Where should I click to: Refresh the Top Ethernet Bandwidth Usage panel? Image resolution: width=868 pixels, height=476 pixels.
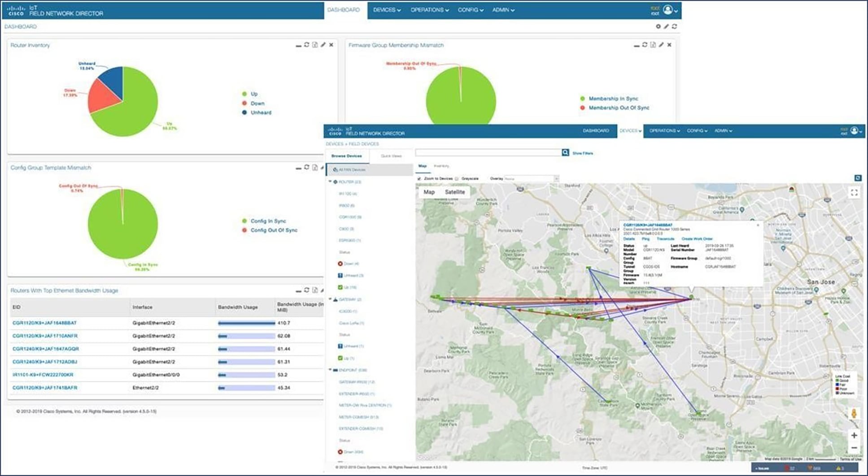(306, 290)
